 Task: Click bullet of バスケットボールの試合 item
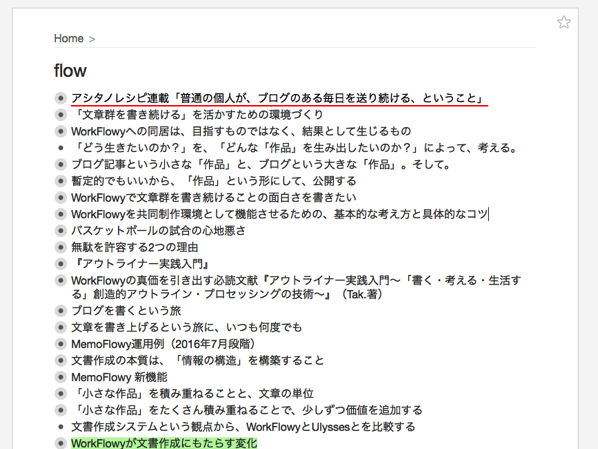coord(61,231)
